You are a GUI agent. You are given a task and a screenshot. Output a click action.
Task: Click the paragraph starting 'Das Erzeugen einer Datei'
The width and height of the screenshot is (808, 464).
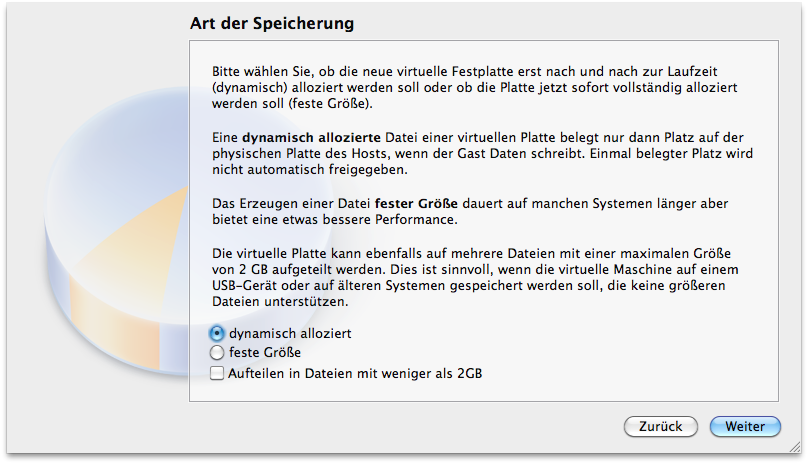click(470, 211)
